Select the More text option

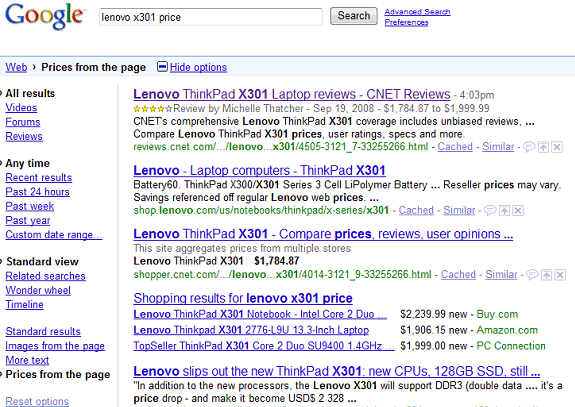[27, 360]
